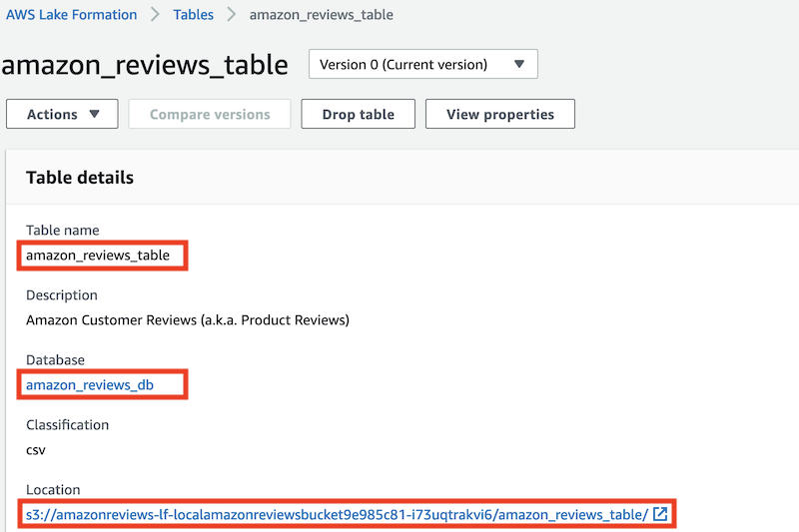The image size is (799, 532).
Task: Click the amazon_reviews_table page title
Action: click(x=145, y=65)
